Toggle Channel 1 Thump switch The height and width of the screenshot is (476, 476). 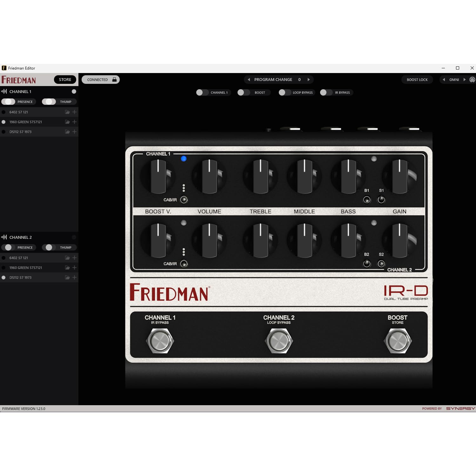[49, 102]
